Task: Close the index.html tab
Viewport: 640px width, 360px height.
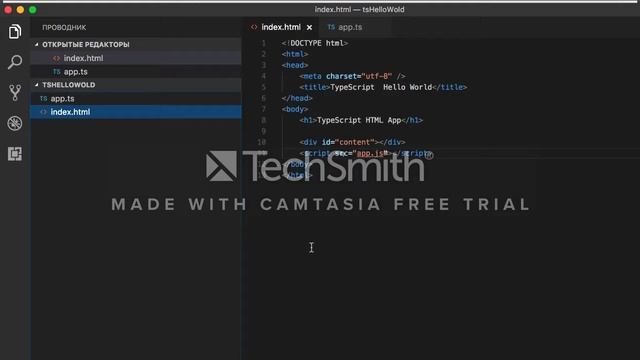Action: click(309, 27)
